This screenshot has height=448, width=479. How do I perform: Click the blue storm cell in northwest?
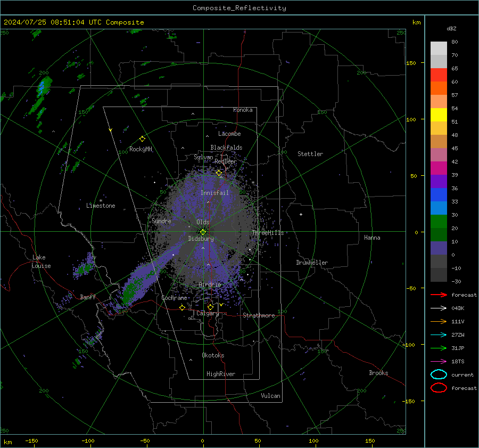(42, 87)
